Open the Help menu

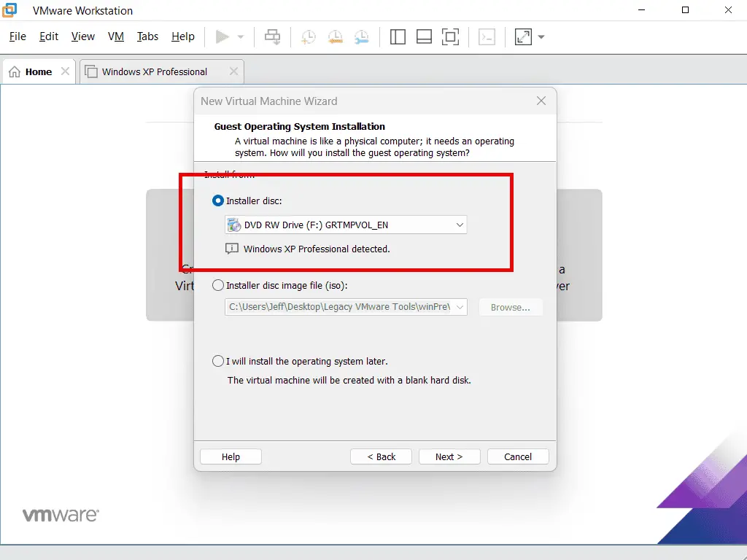pos(183,36)
